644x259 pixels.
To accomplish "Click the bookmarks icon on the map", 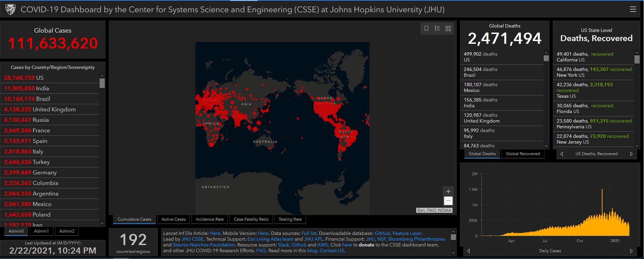I will 426,29.
